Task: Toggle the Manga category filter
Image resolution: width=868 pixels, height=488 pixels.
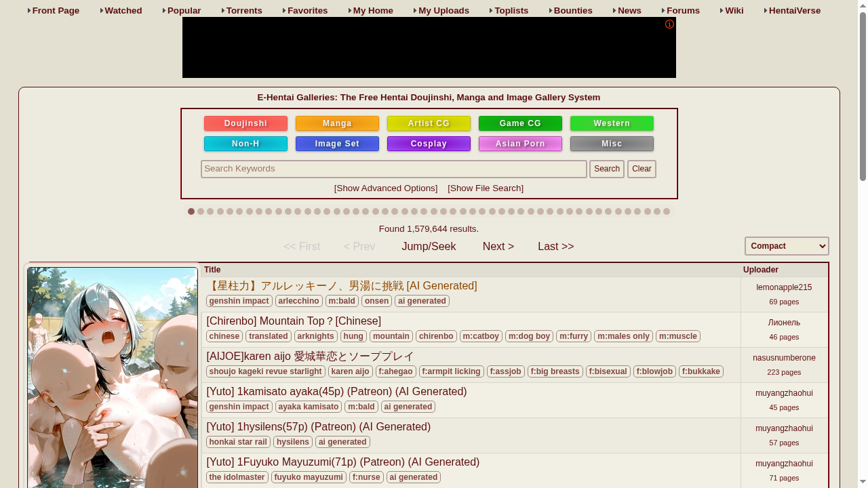Action: click(x=337, y=123)
